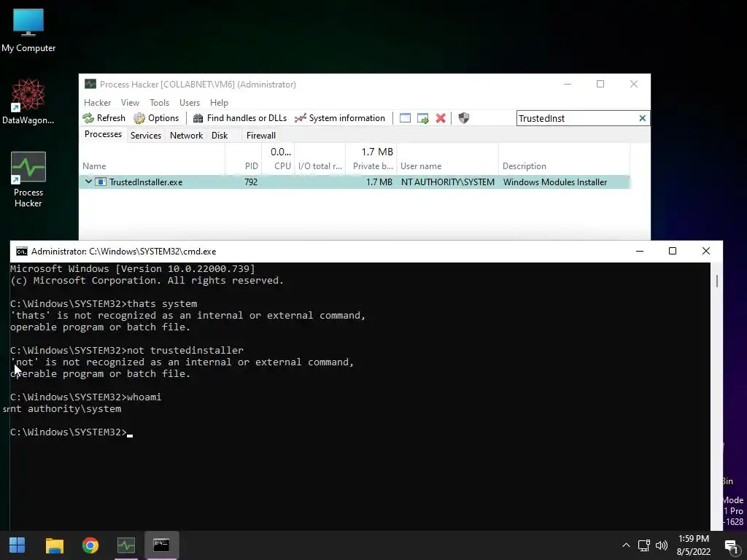Open My Computer desktop icon
The image size is (747, 560).
28,30
